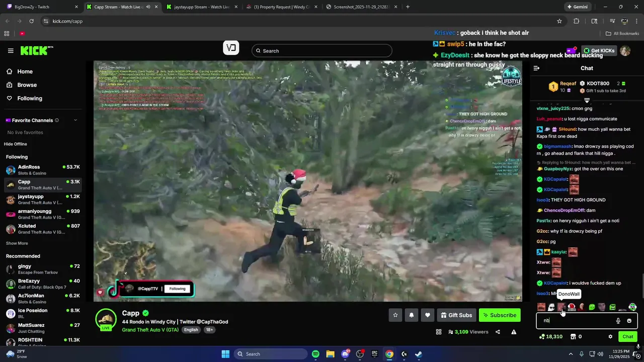The width and height of the screenshot is (644, 362).
Task: Expand the following list with Show More
Action: click(x=17, y=243)
